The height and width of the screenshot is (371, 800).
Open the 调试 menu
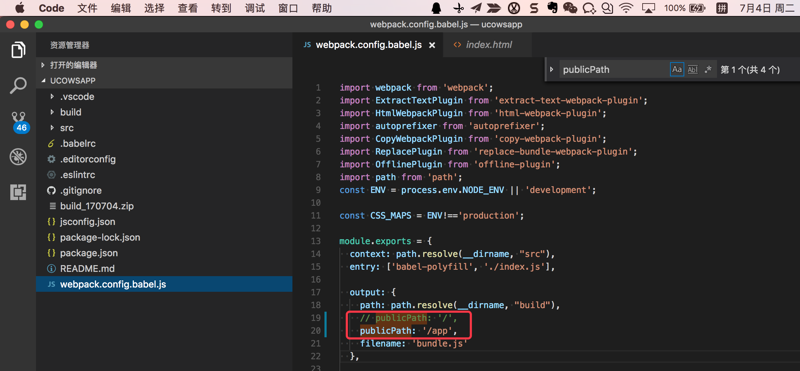[x=255, y=8]
